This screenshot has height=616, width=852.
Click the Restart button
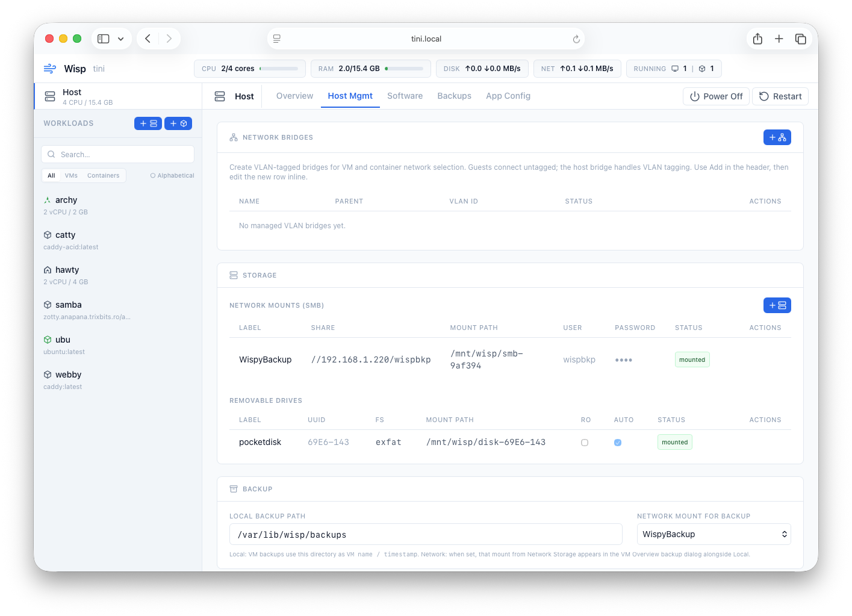(x=780, y=96)
